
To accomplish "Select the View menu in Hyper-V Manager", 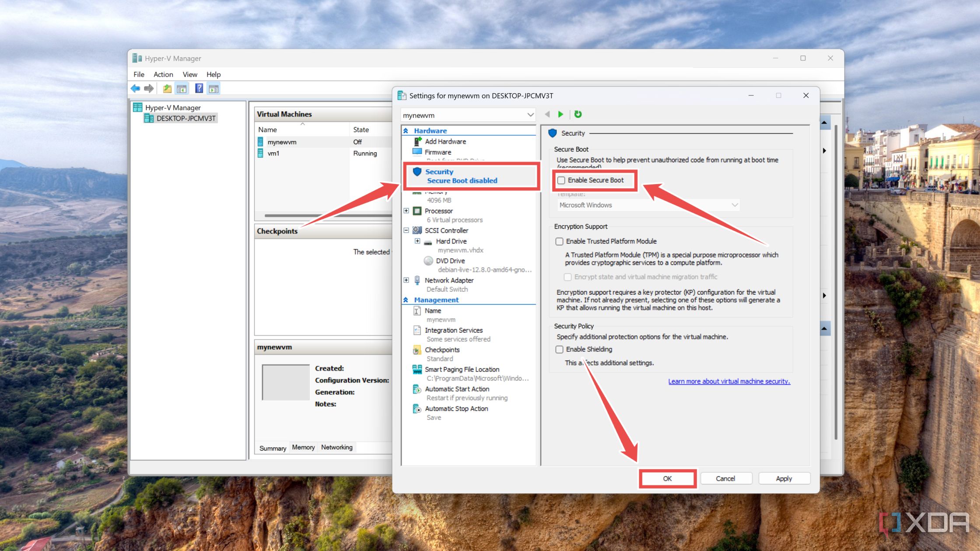I will coord(189,75).
